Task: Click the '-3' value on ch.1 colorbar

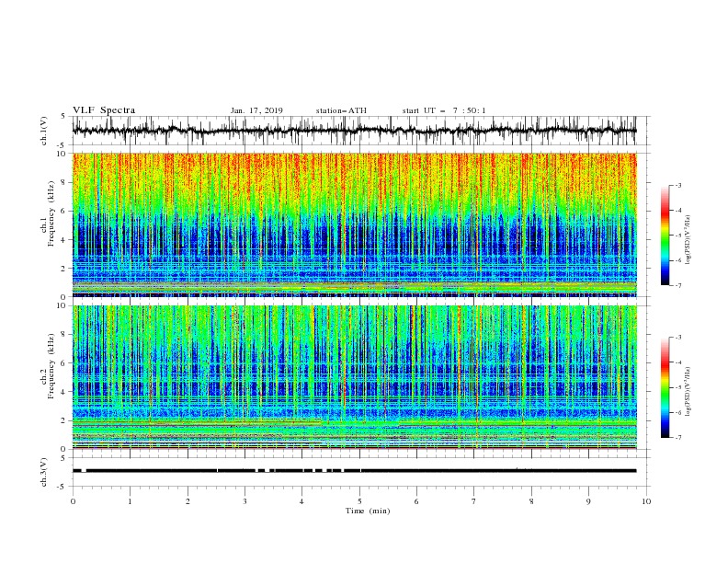Action: point(677,185)
